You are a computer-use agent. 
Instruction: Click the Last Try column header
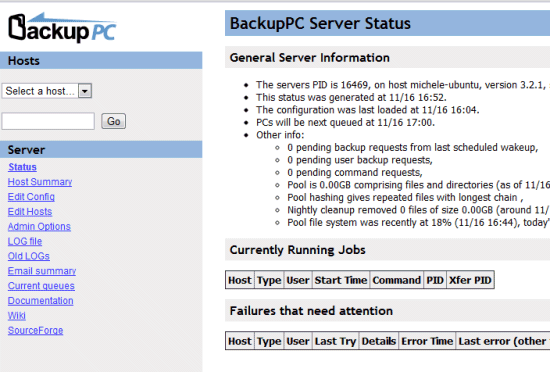[x=335, y=341]
